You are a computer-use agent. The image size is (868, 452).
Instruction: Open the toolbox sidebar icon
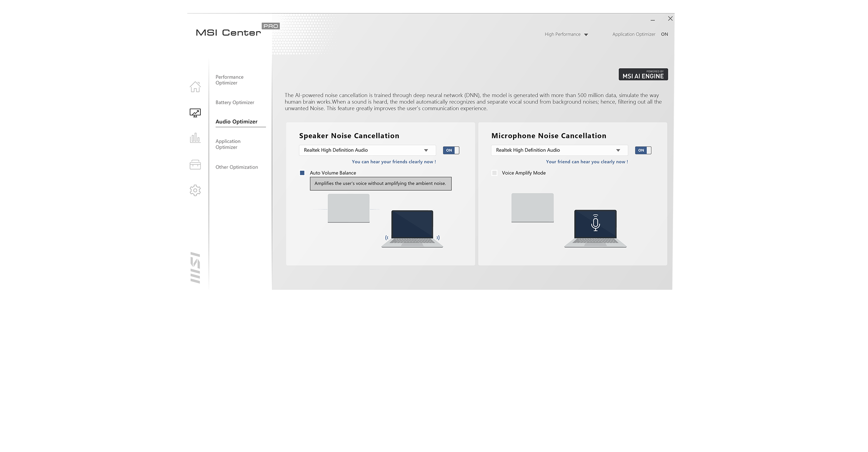(195, 165)
